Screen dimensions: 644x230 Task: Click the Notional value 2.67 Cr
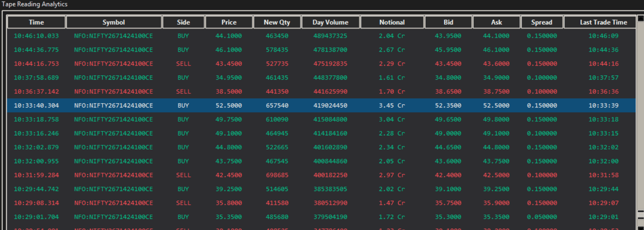click(392, 50)
